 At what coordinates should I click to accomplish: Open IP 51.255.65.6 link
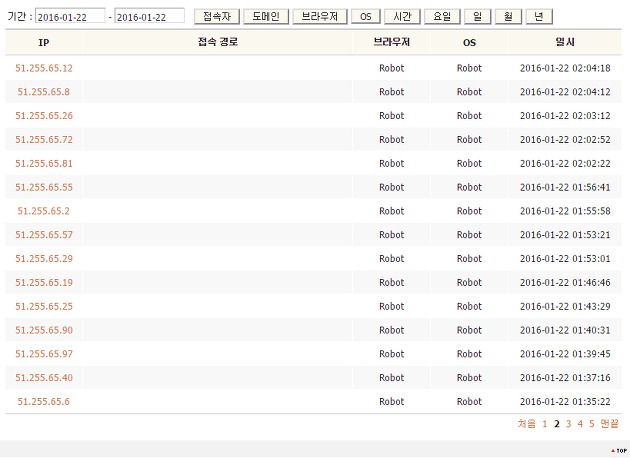point(44,401)
